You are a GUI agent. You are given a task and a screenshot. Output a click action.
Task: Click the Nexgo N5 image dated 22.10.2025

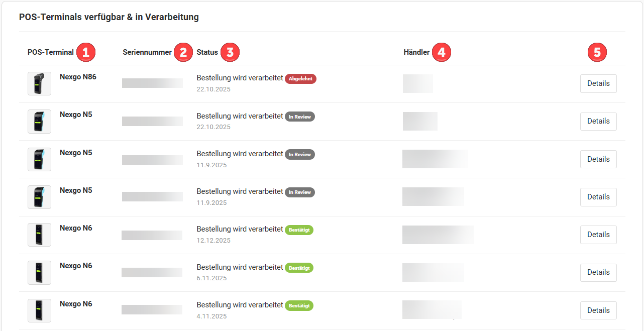pos(39,122)
